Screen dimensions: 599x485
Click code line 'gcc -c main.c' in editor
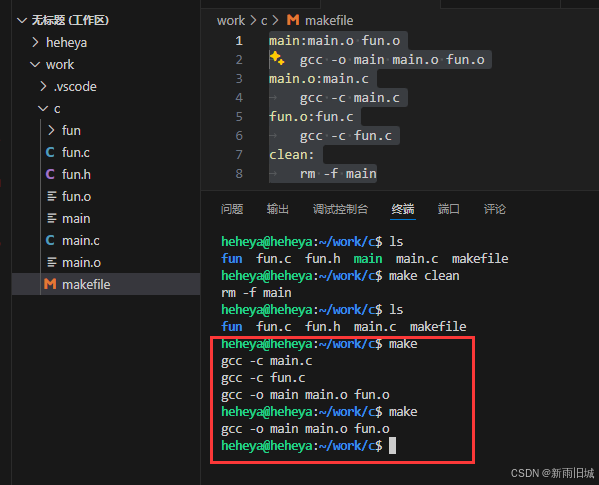point(350,98)
